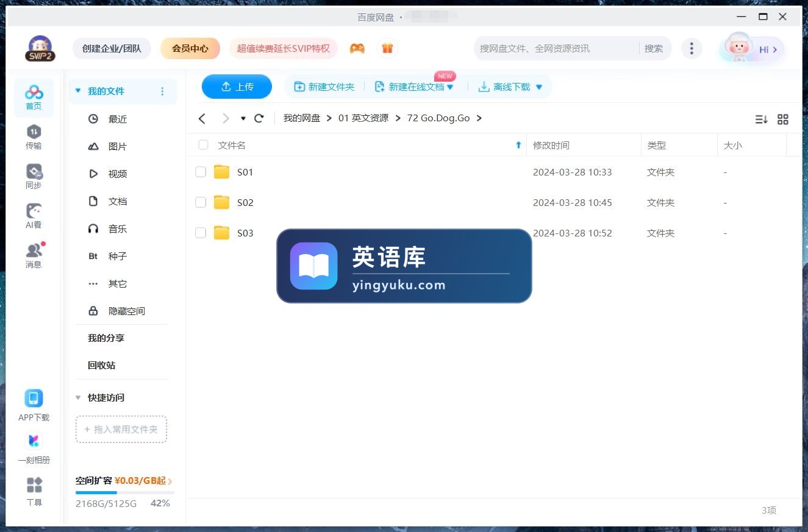
Task: Click the ascending sort arrow in 文件名 column
Action: point(518,145)
